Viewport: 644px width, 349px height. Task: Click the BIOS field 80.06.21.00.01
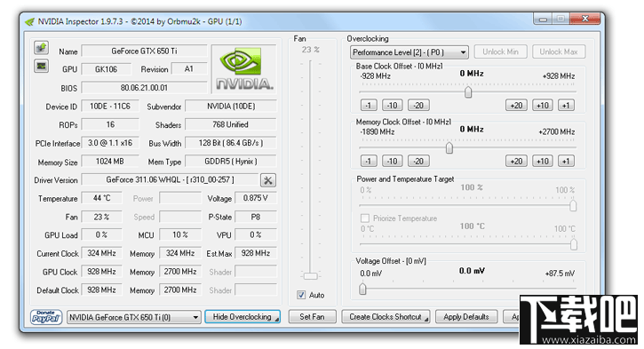pos(144,87)
